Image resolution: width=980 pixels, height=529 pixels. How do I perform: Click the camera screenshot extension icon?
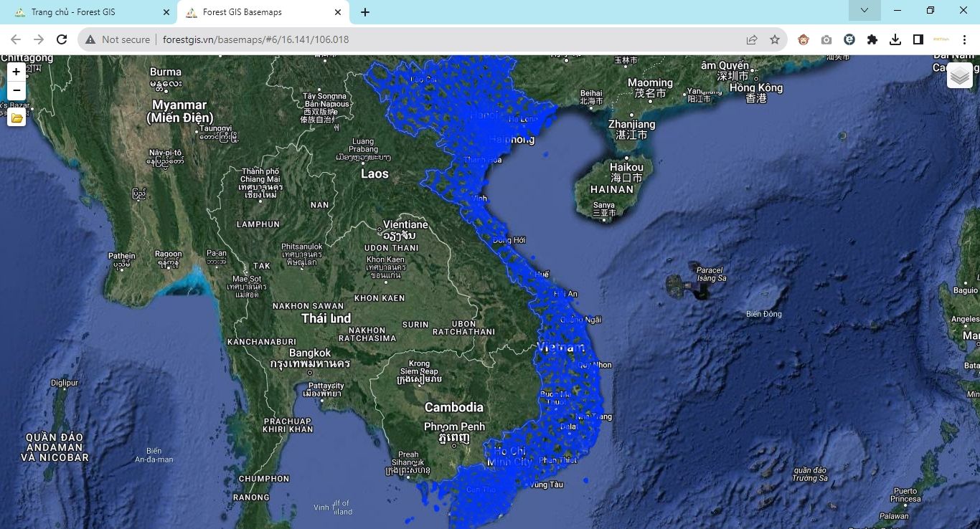826,39
